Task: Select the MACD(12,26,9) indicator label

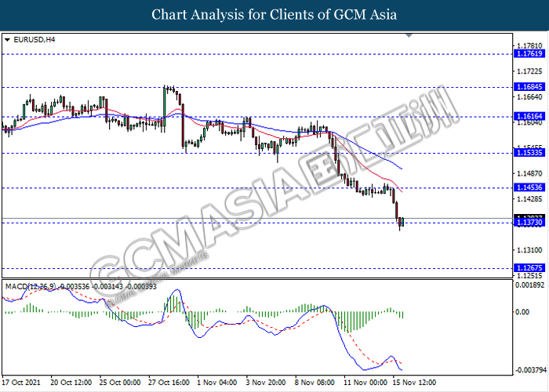Action: point(31,287)
